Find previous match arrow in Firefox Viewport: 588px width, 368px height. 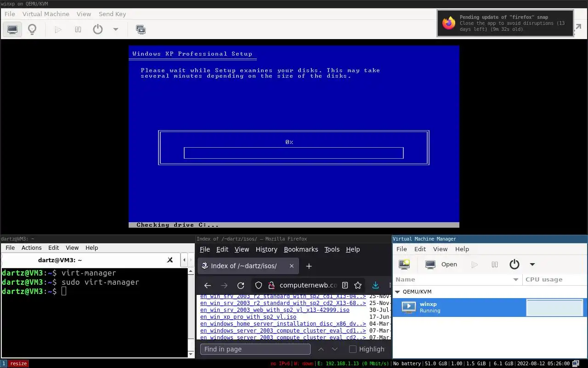click(x=321, y=349)
